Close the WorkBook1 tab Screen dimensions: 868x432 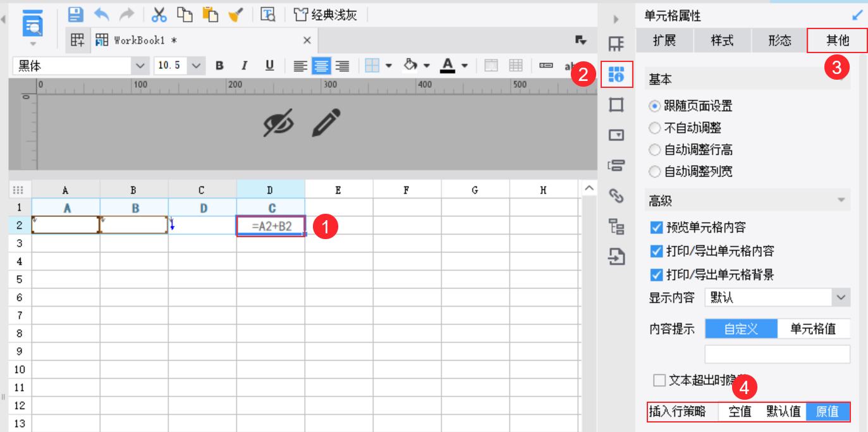(307, 40)
